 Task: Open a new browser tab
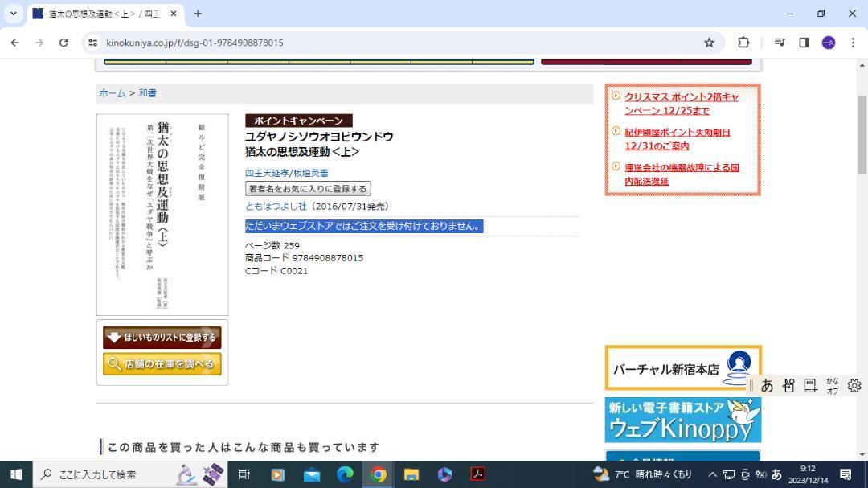[x=198, y=14]
